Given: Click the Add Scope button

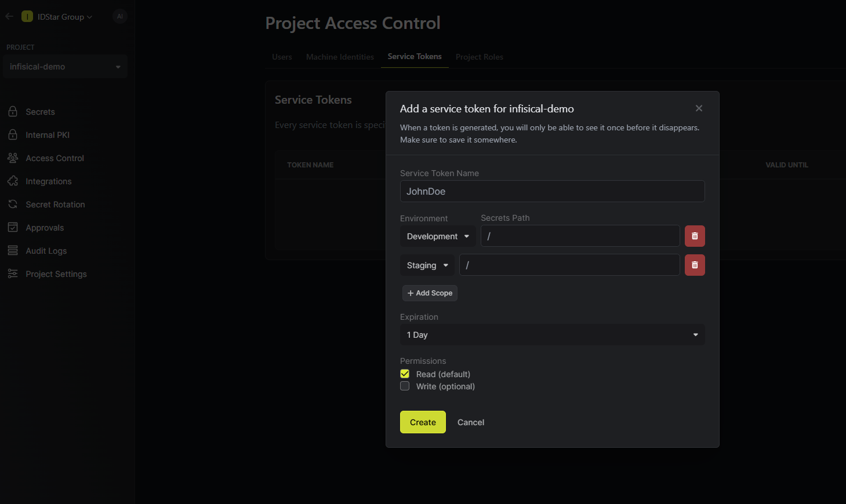Looking at the screenshot, I should pyautogui.click(x=430, y=293).
